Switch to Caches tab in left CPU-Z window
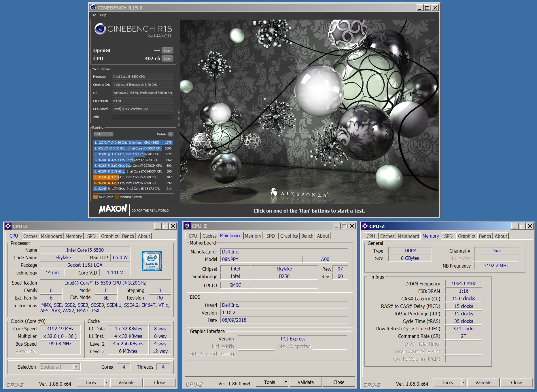 point(30,236)
